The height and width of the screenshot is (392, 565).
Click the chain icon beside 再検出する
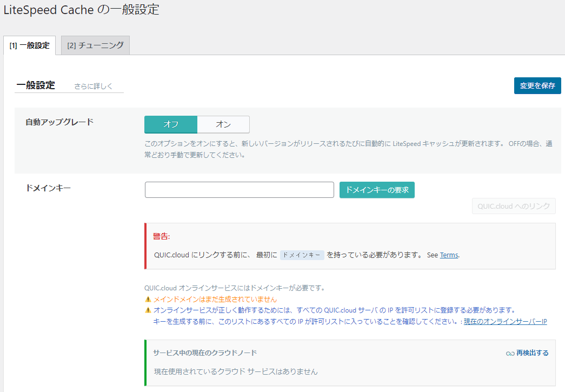click(x=510, y=354)
